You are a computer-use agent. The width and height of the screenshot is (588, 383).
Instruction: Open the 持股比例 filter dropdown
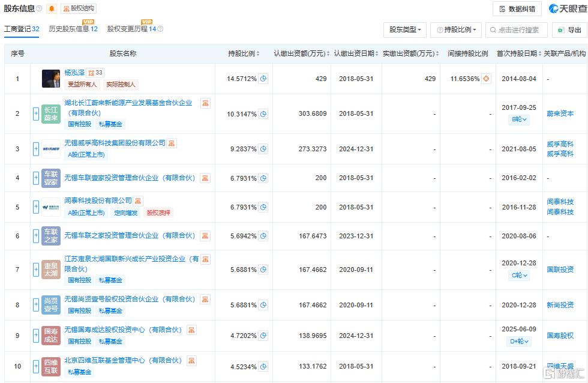pyautogui.click(x=457, y=29)
